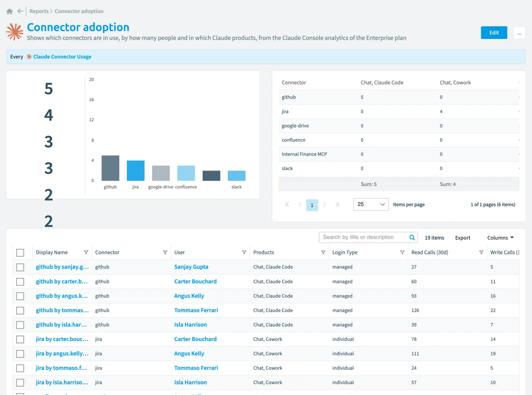
Task: Tick the github by angus.k… row checkbox
Action: tap(20, 296)
